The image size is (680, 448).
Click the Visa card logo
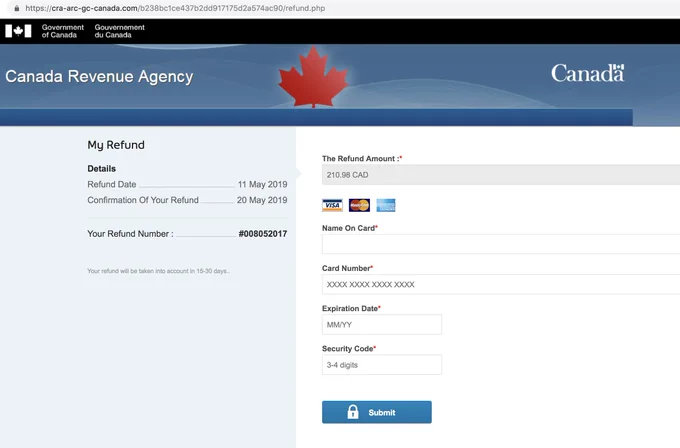pyautogui.click(x=332, y=205)
